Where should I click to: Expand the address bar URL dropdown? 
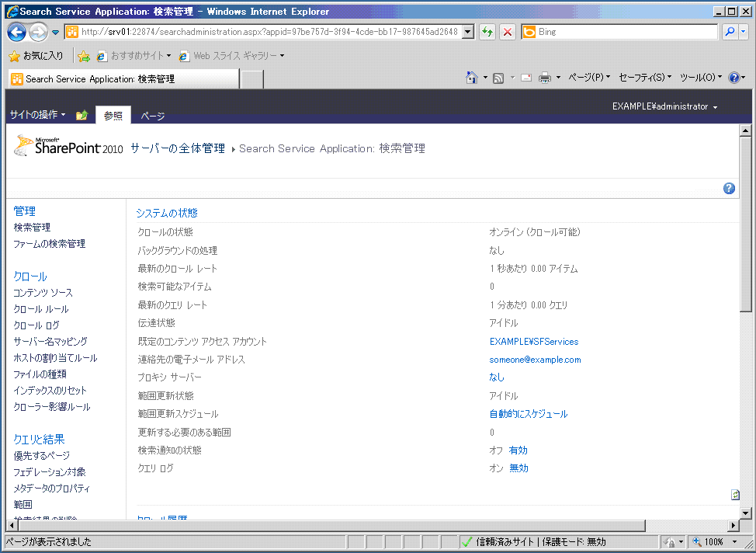(468, 32)
